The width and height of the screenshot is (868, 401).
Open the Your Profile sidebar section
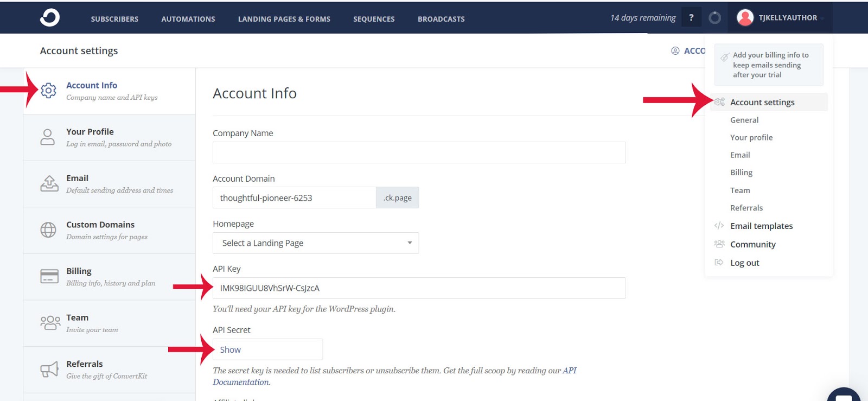click(109, 137)
